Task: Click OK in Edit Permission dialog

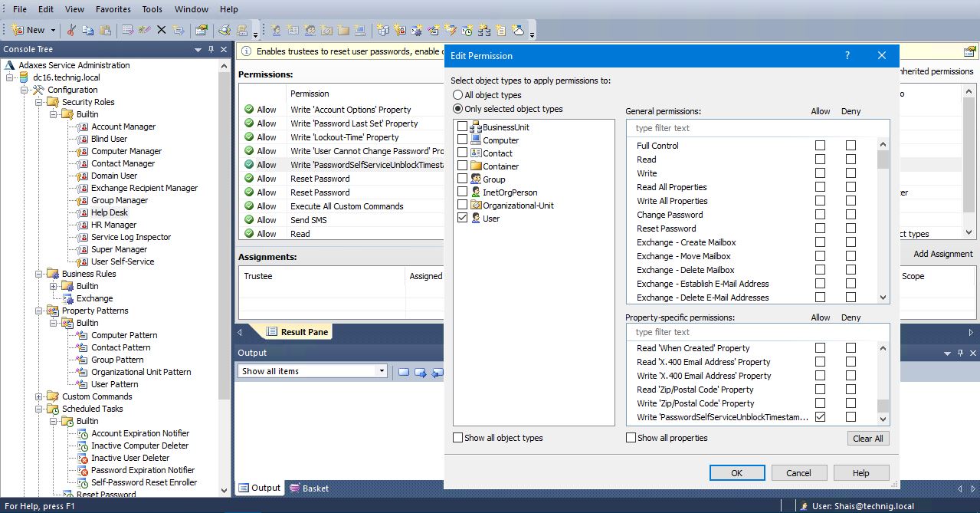Action: point(736,472)
